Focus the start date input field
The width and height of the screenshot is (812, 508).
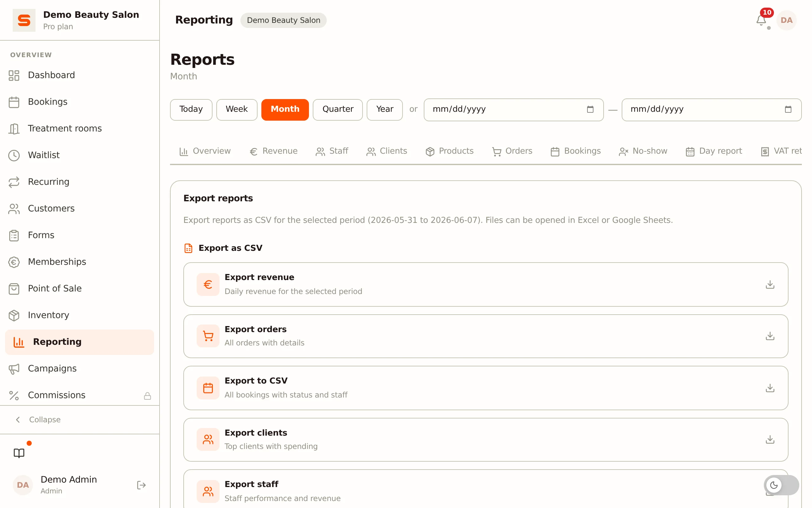514,110
